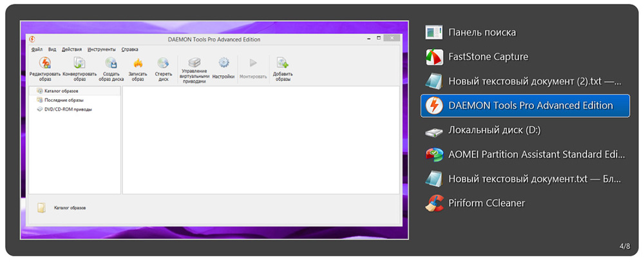
Task: Click the Каталог образов label in the bottom panel
Action: pyautogui.click(x=70, y=208)
